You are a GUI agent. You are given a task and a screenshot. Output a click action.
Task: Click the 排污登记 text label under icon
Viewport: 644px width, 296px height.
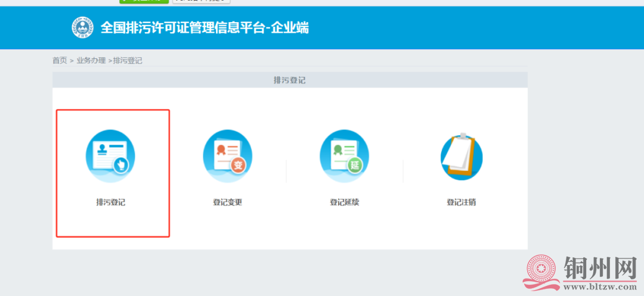[111, 202]
